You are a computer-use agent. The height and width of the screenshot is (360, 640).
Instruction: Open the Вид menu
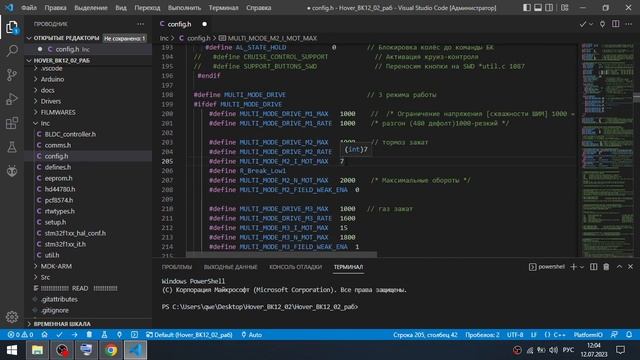click(121, 8)
